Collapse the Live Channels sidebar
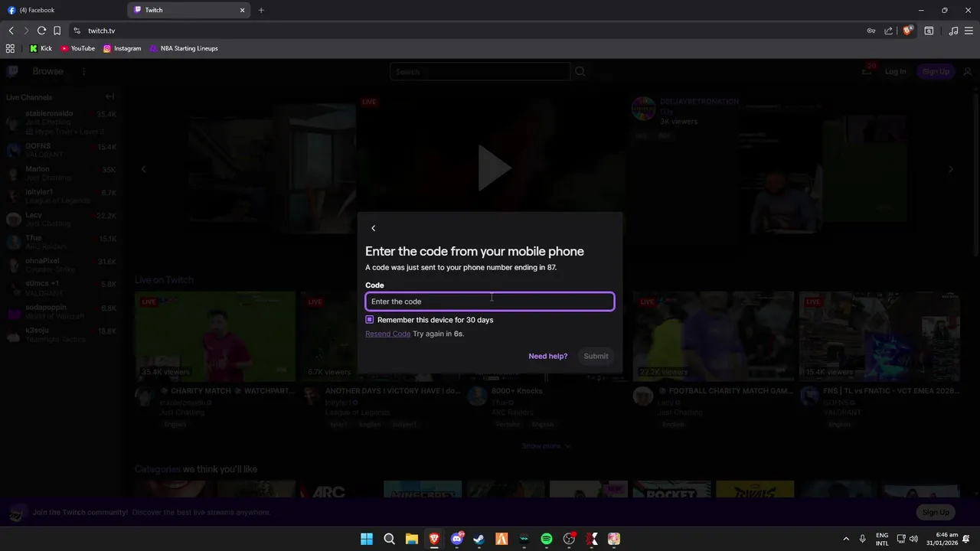 coord(109,96)
